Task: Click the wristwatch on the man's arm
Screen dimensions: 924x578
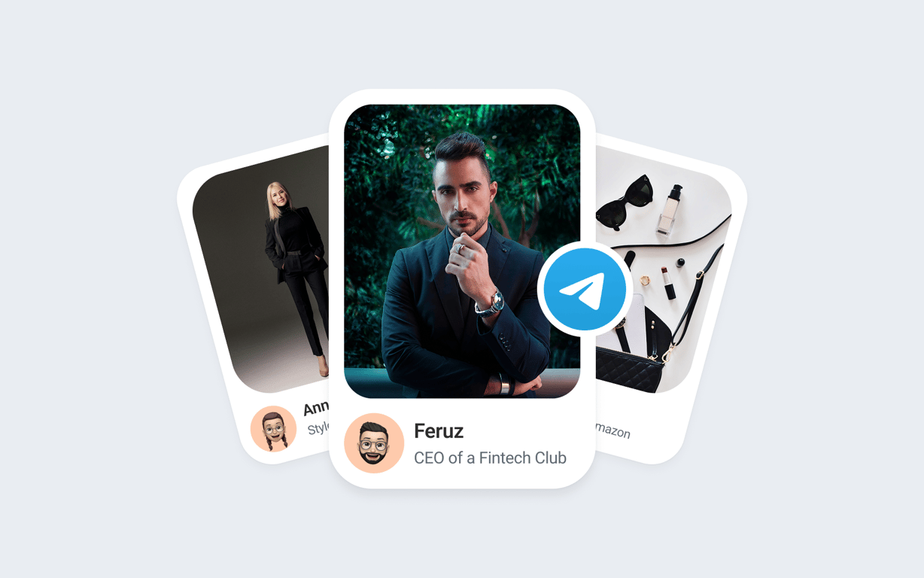Action: 490,304
